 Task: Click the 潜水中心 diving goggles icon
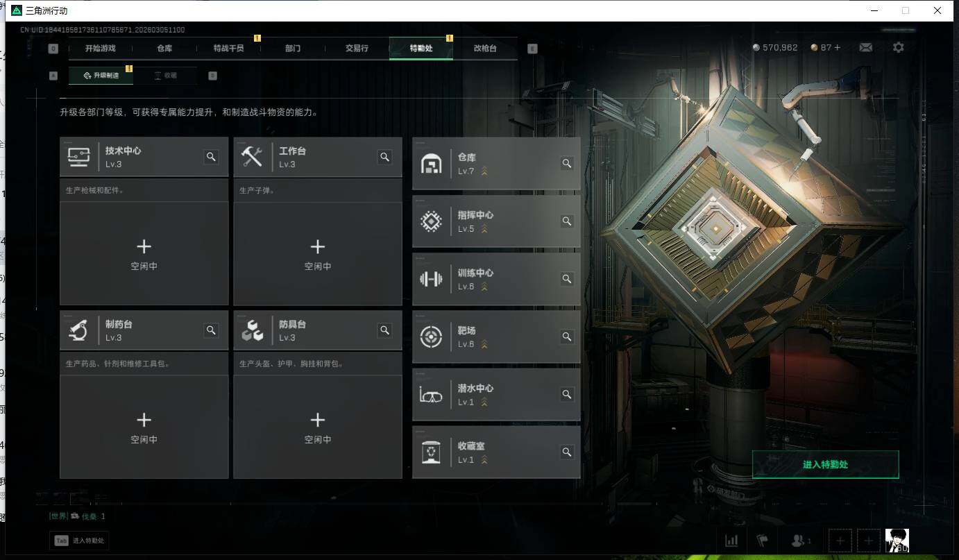pos(431,396)
